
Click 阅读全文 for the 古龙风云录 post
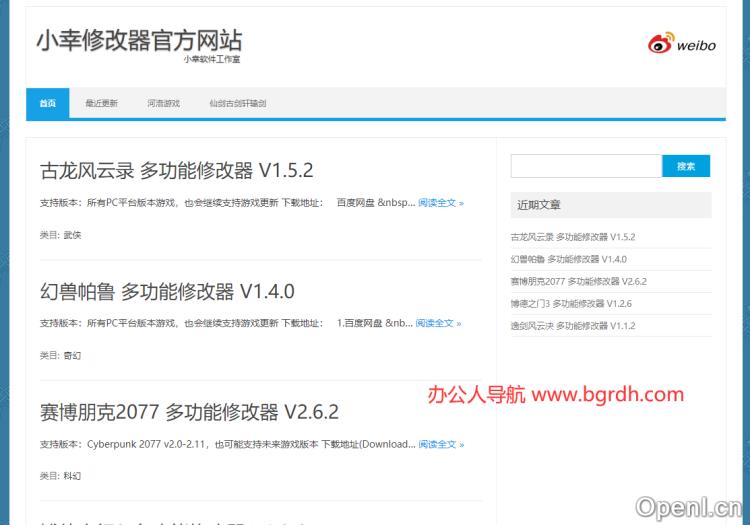pyautogui.click(x=441, y=203)
